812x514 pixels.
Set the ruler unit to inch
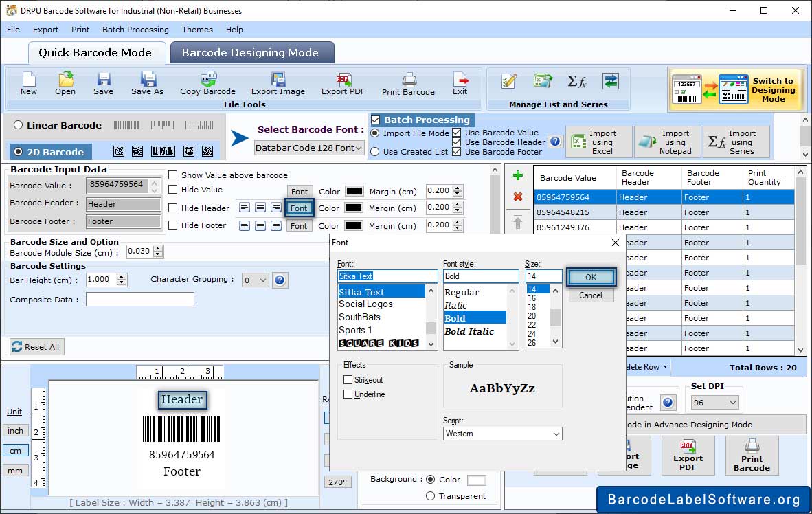15,431
